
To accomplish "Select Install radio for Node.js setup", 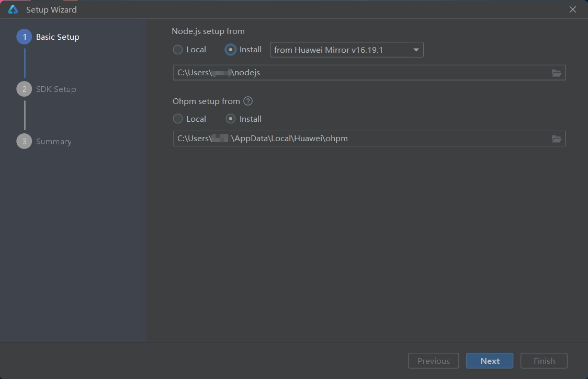I will coord(230,50).
